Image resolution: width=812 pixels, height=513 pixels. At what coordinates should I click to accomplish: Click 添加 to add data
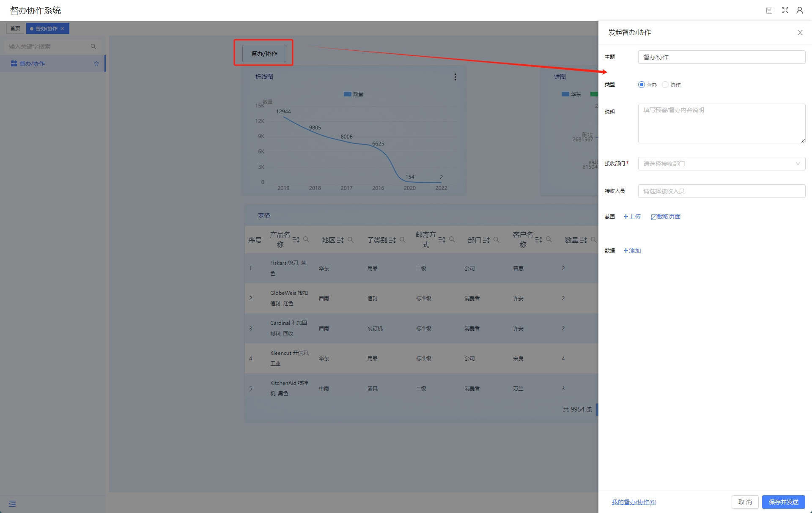632,250
